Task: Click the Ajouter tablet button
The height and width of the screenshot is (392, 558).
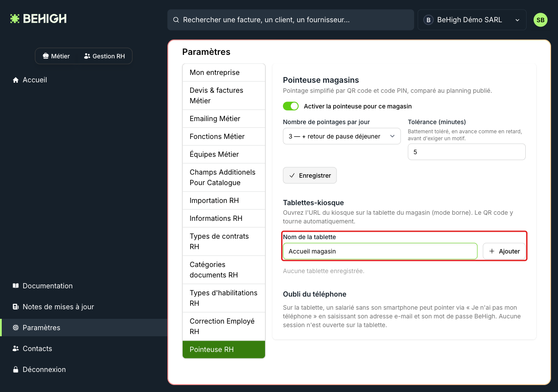Action: click(x=504, y=251)
